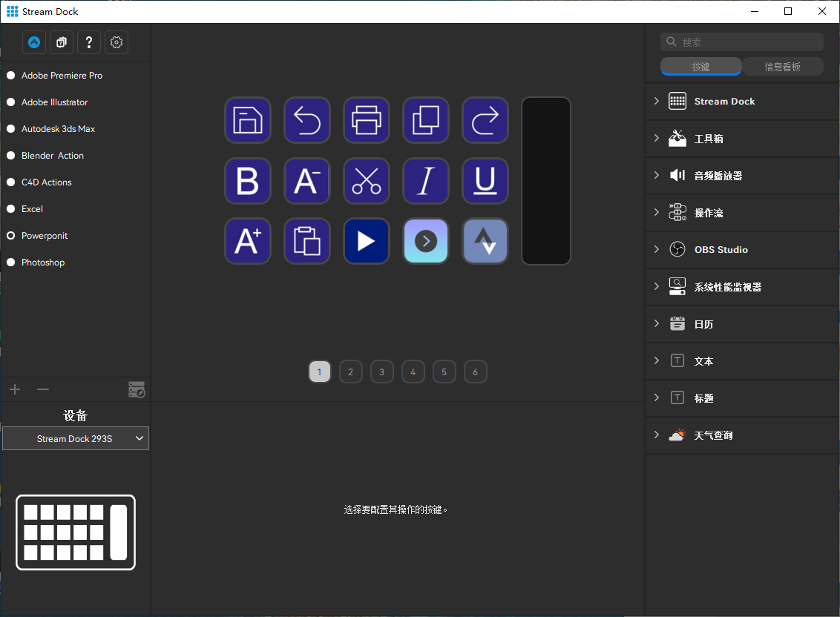Select the scissors Cut key
This screenshot has width=840, height=617.
pyautogui.click(x=367, y=180)
